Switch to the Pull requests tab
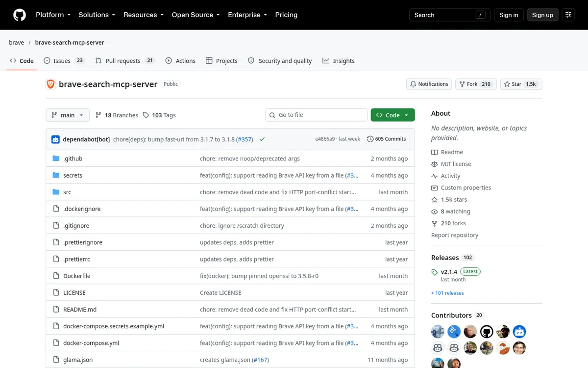The width and height of the screenshot is (588, 368). tap(125, 61)
